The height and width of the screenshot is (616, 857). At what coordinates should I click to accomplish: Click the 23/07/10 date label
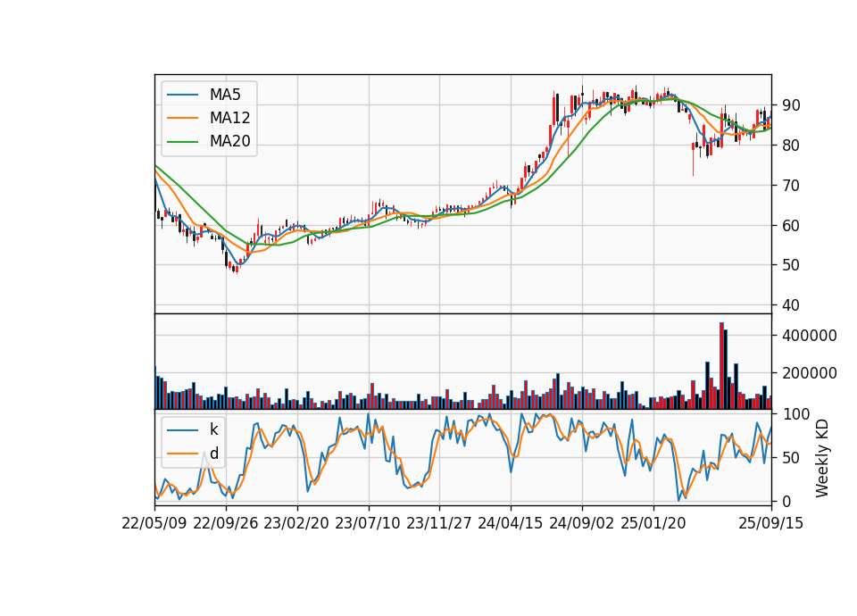(368, 523)
